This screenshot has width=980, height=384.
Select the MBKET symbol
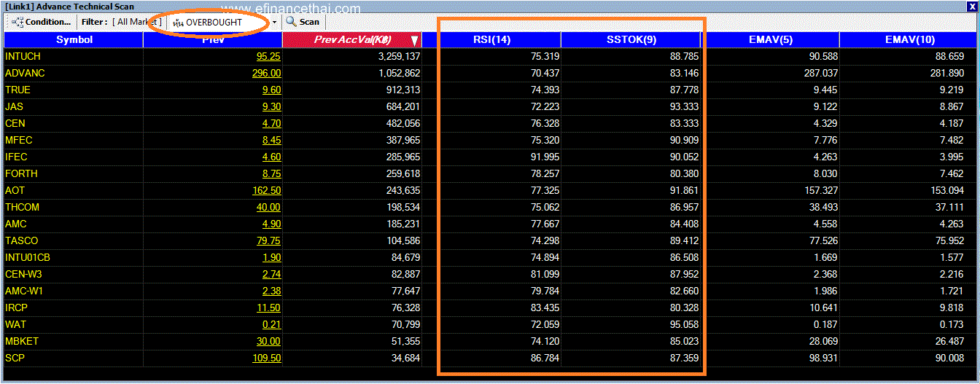coord(22,341)
